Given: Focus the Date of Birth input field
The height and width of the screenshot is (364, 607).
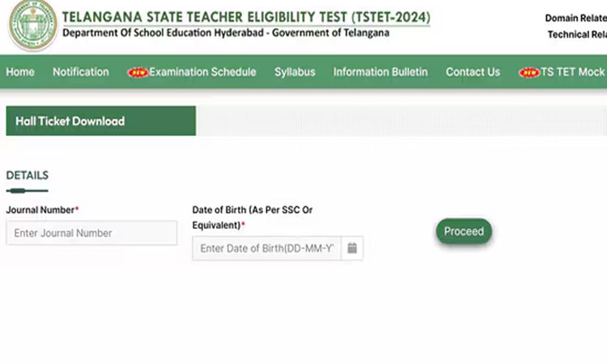Looking at the screenshot, I should [267, 248].
